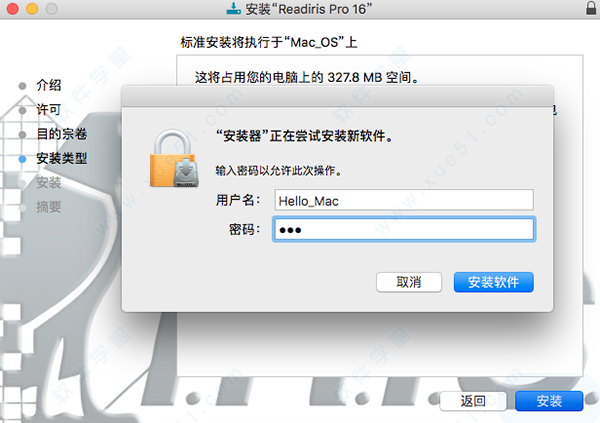Screen dimensions: 600x423
Task: Select the 许可 step bullet
Action: 23,110
